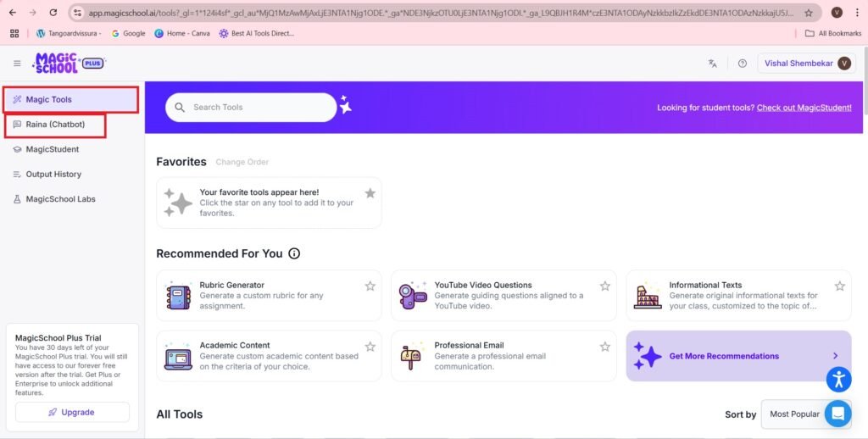Reload the page with refresh icon
This screenshot has width=868, height=439.
[53, 12]
